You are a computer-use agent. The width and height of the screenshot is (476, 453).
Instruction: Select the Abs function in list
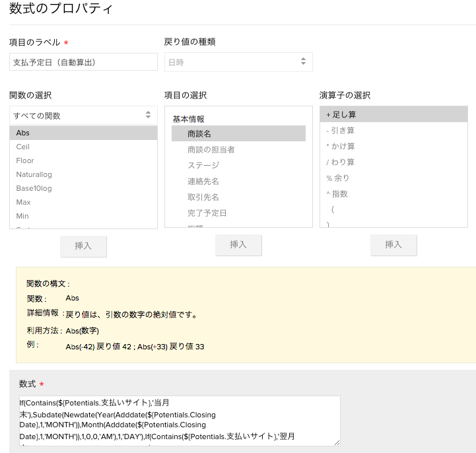pos(83,133)
